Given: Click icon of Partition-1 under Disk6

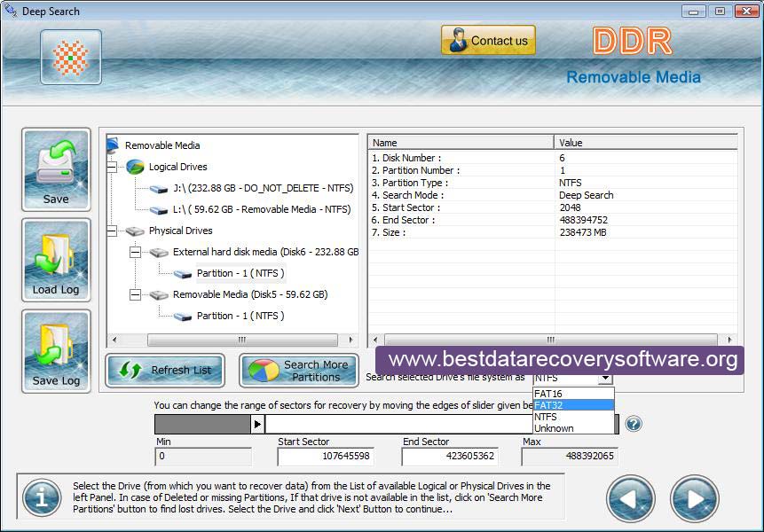Looking at the screenshot, I should [183, 274].
